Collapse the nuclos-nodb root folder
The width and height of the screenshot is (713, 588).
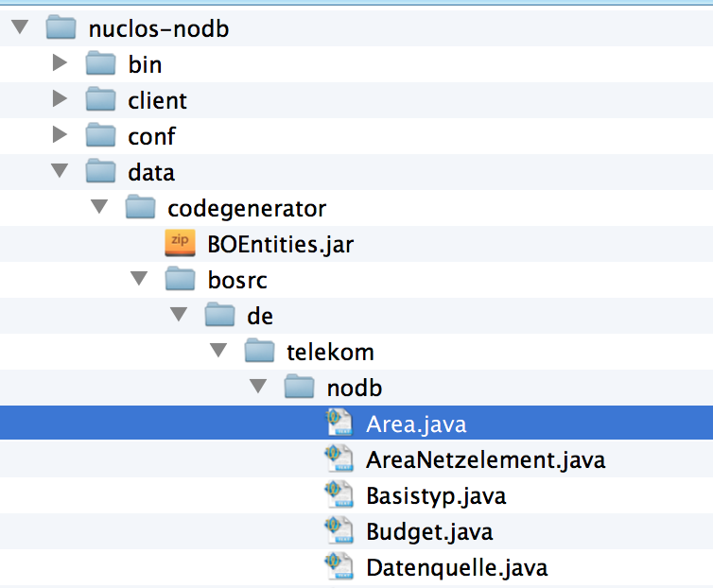point(20,26)
